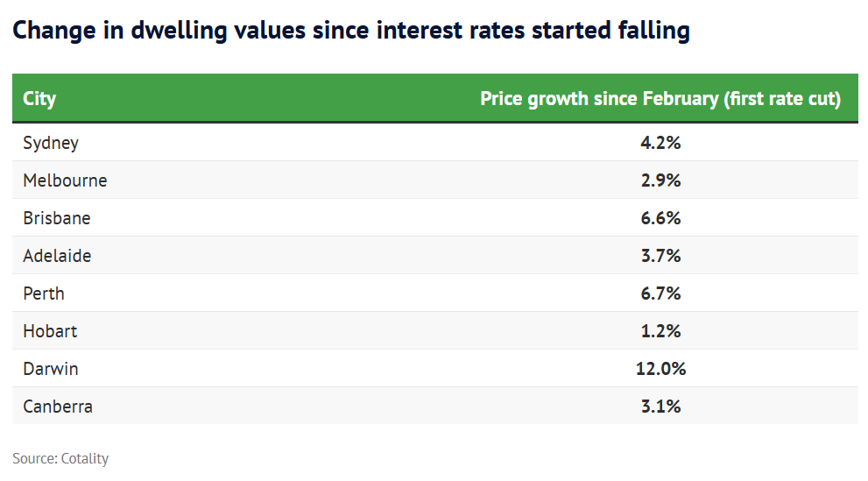
Task: Click the 6.6% value for Brisbane
Action: (660, 218)
